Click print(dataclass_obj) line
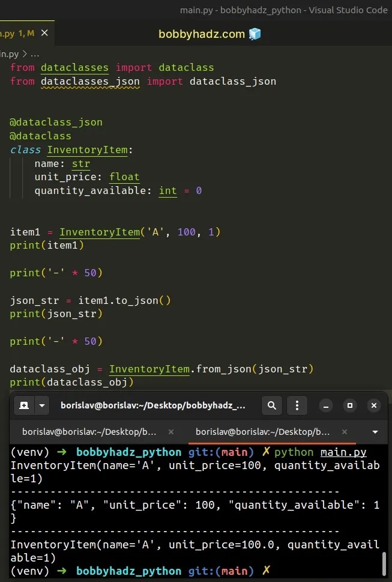Screen dimensions: 392x582 coord(71,383)
